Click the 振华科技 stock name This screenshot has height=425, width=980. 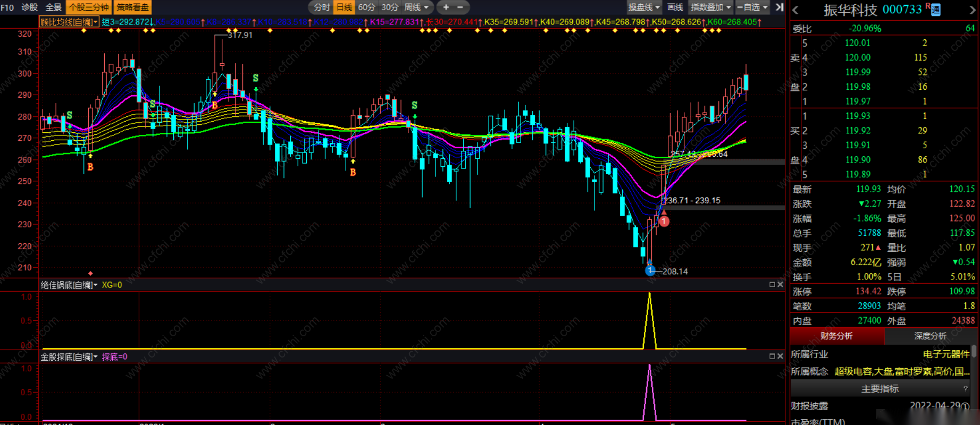coord(850,10)
